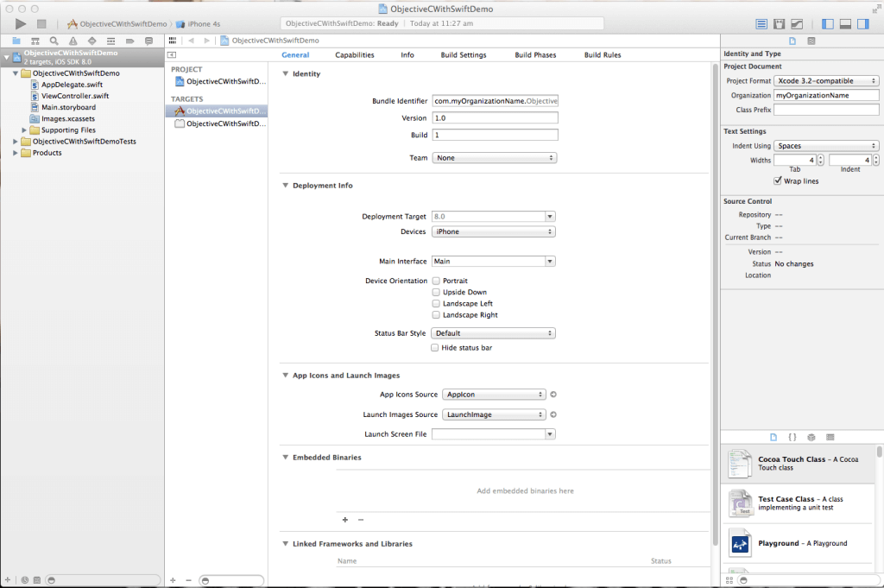Toggle the Debug area pane
Screen dimensions: 884x588
coord(845,23)
